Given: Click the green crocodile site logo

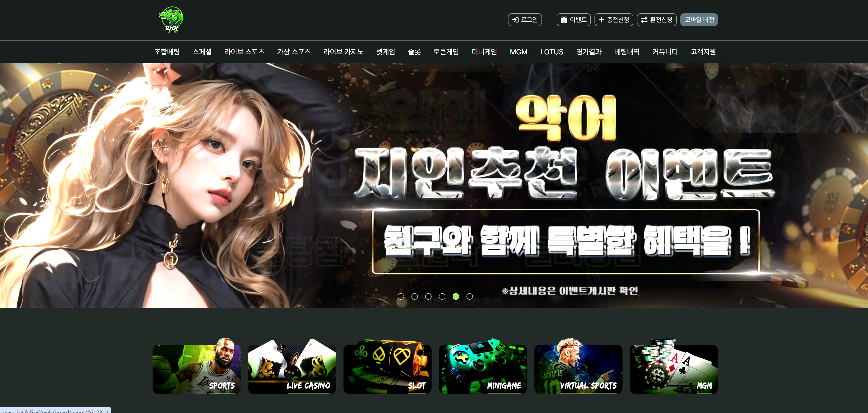Looking at the screenshot, I should click(x=171, y=20).
